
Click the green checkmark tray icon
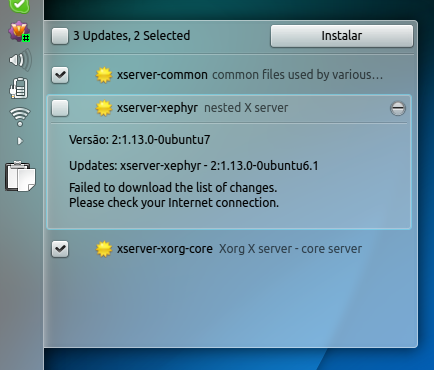click(x=20, y=5)
